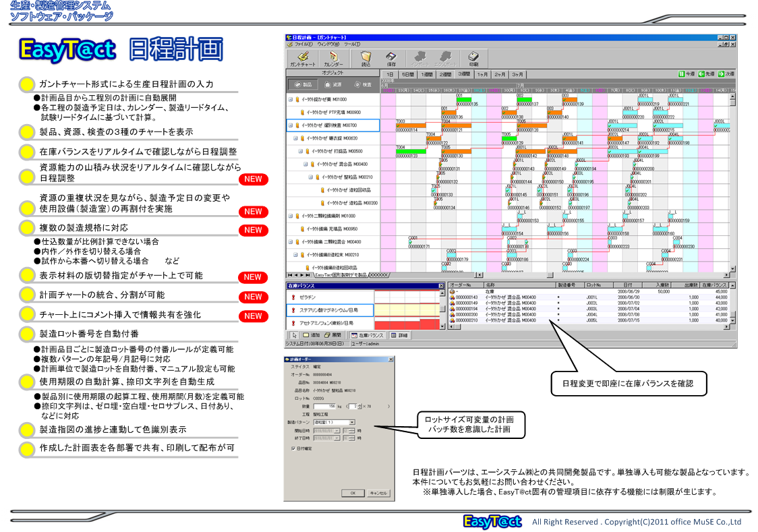The height and width of the screenshot is (532, 758).
Task: Open the ツール menu
Action: coord(352,44)
